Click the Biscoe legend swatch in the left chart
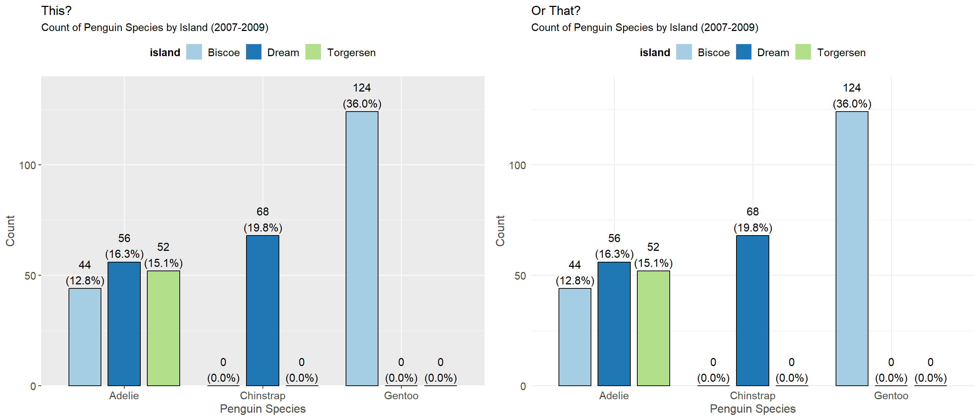This screenshot has height=420, width=980. point(194,52)
